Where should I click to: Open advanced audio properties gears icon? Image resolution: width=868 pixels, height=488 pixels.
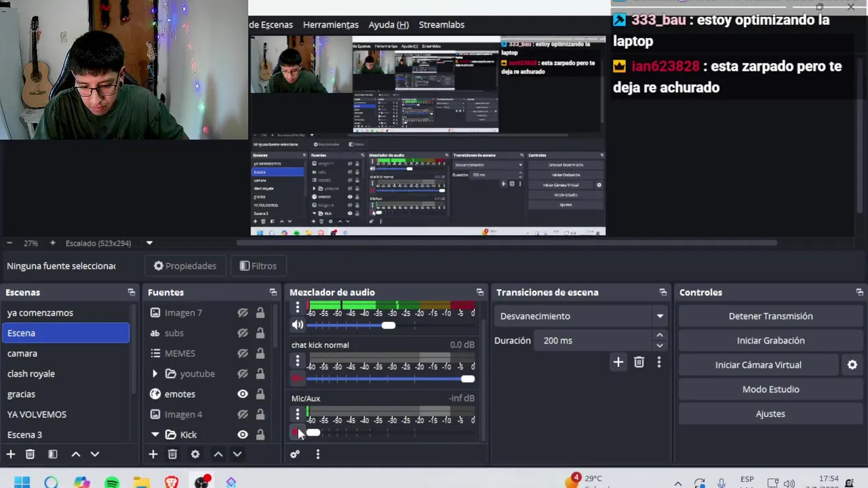click(x=295, y=454)
